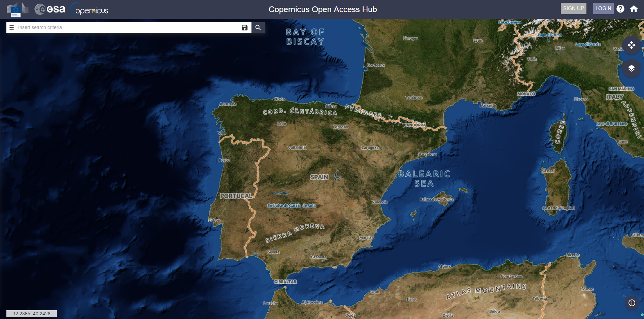Click the Copernicus logo
The width and height of the screenshot is (644, 319).
point(89,9)
